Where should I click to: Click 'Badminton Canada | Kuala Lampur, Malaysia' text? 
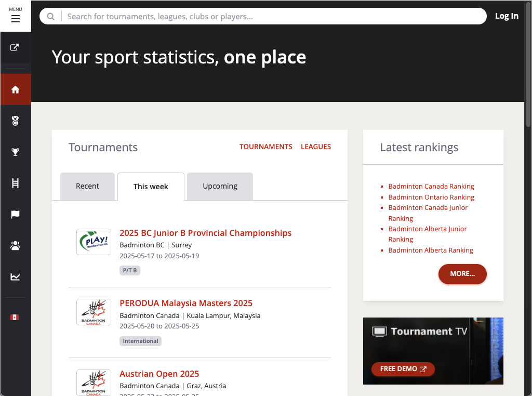click(x=190, y=315)
